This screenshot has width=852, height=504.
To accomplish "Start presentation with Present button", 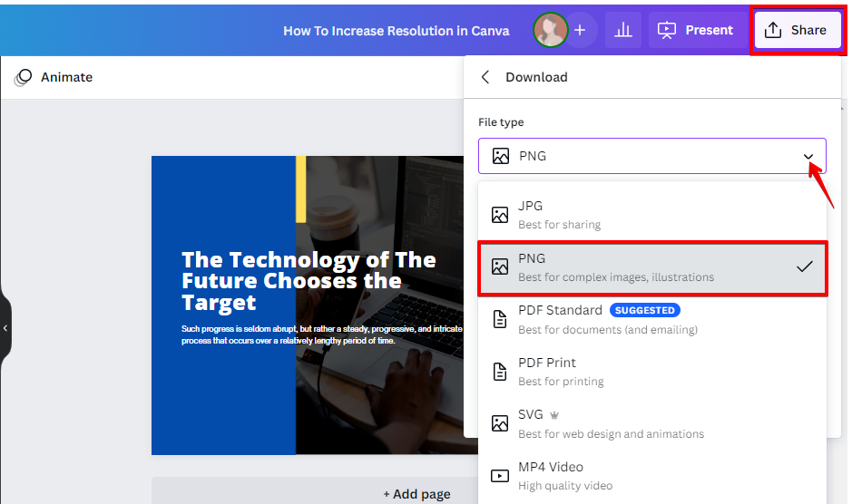I will pos(696,30).
